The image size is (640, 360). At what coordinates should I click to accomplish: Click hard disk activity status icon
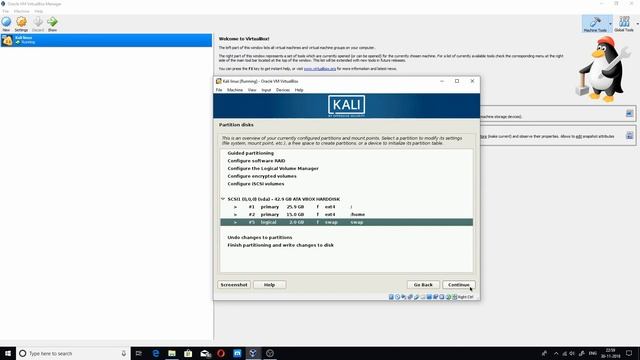[x=391, y=297]
